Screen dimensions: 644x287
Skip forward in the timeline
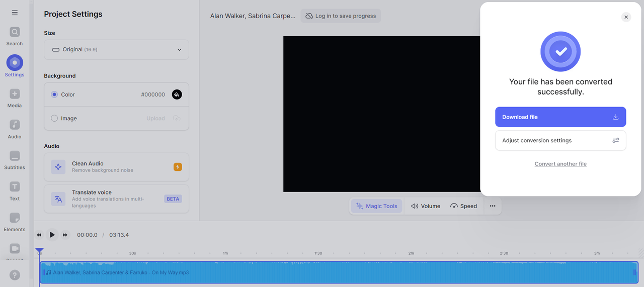[65, 235]
